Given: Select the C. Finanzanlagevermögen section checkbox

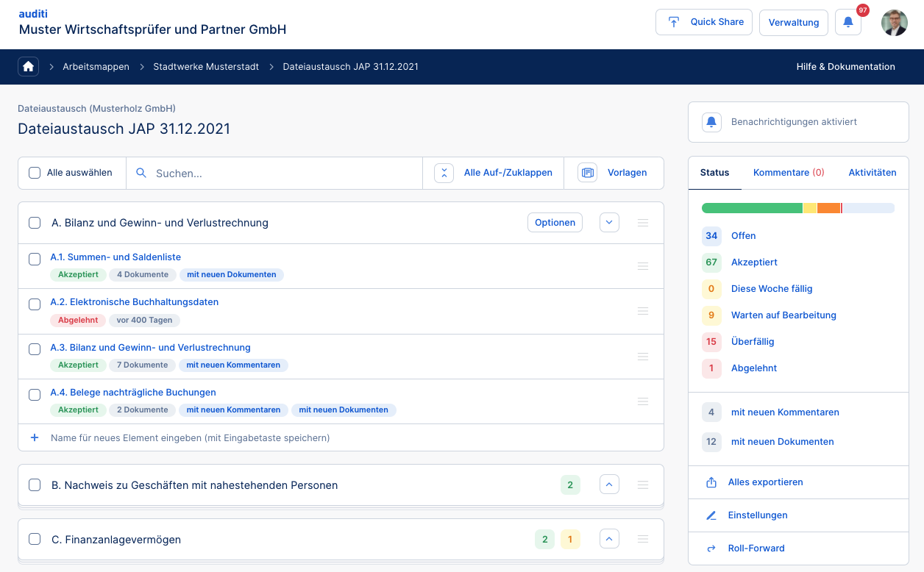Looking at the screenshot, I should (x=35, y=540).
